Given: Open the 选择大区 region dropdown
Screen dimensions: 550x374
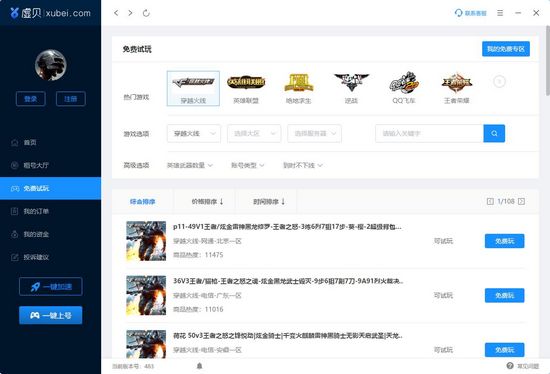Looking at the screenshot, I should pyautogui.click(x=254, y=134).
